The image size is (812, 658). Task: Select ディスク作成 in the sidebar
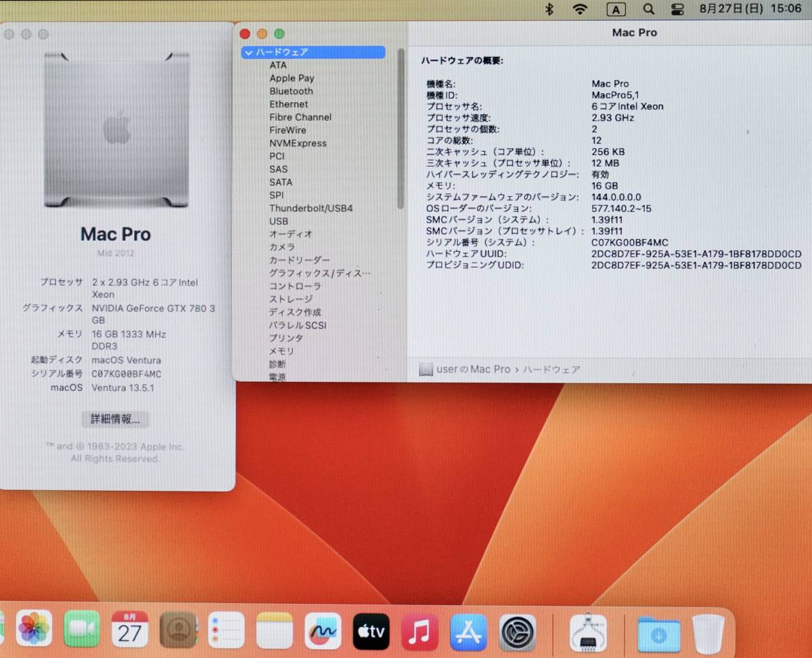tap(295, 312)
